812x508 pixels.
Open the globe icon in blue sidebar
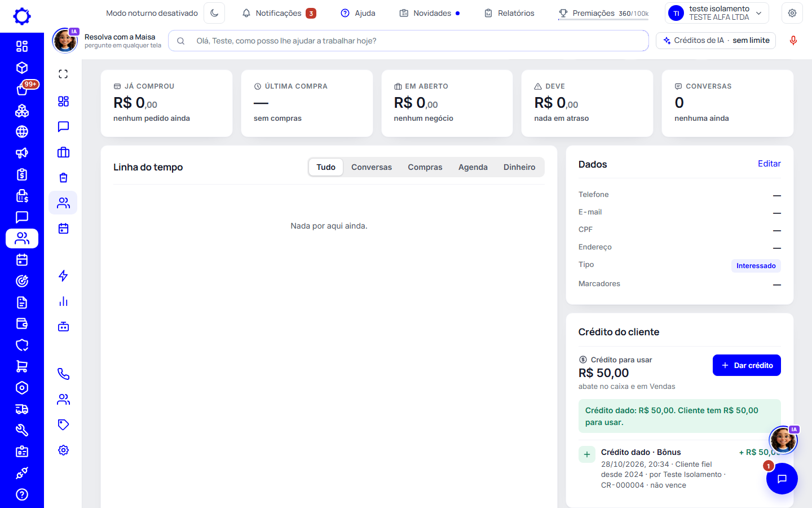(x=22, y=132)
